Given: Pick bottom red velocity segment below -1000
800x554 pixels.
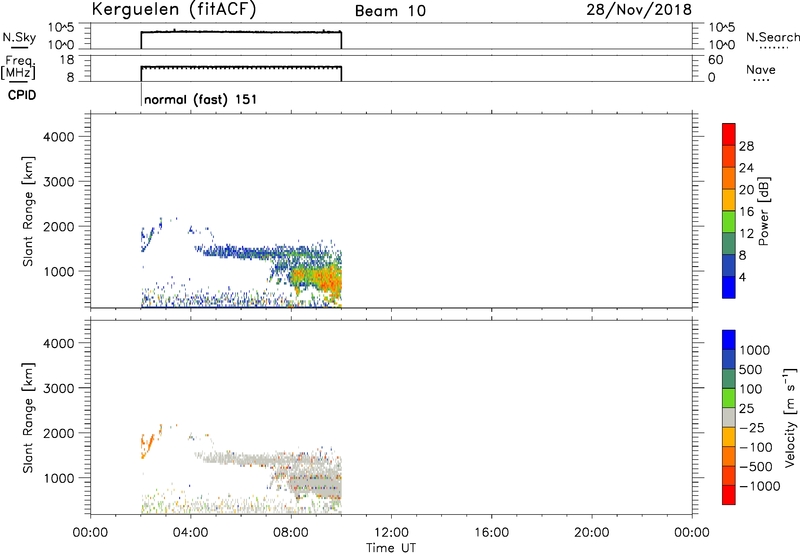Looking at the screenshot, I should click(x=729, y=495).
